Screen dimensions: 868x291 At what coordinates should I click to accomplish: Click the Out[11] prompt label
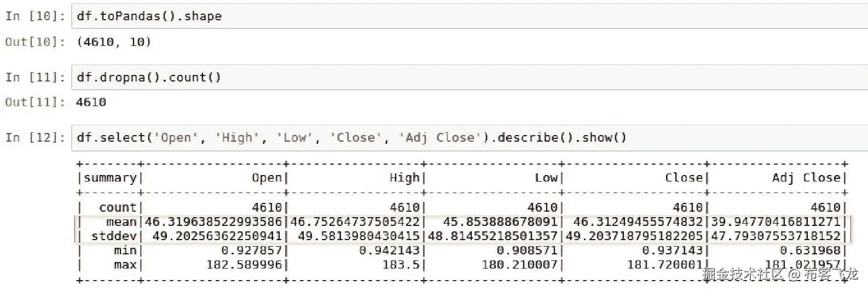tap(34, 102)
